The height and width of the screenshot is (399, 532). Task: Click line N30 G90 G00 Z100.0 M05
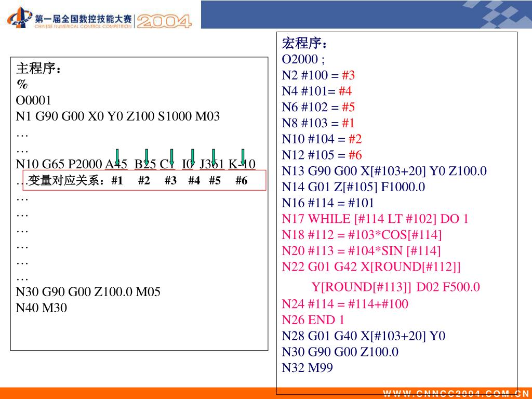point(88,292)
